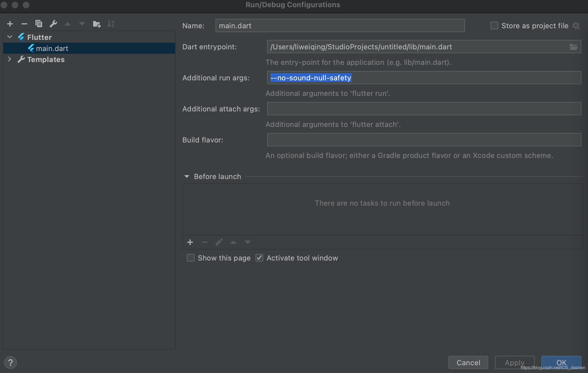
Task: Open edit templates wrench icon
Action: 53,24
